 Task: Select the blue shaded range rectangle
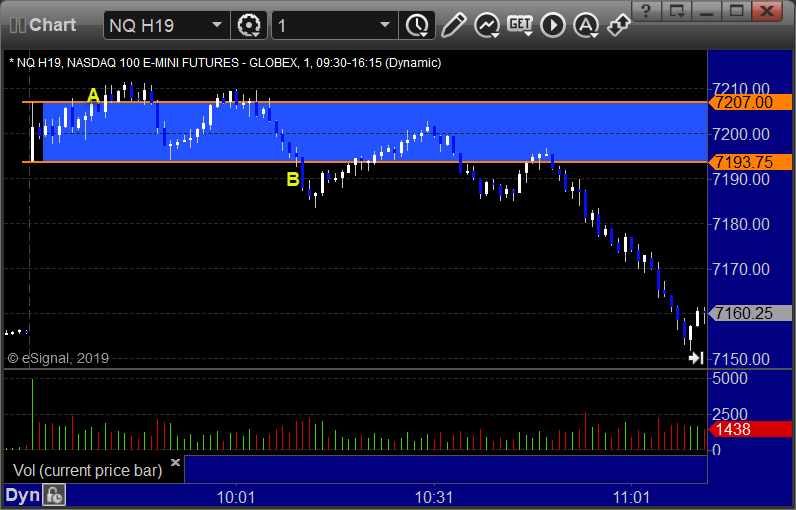click(375, 132)
